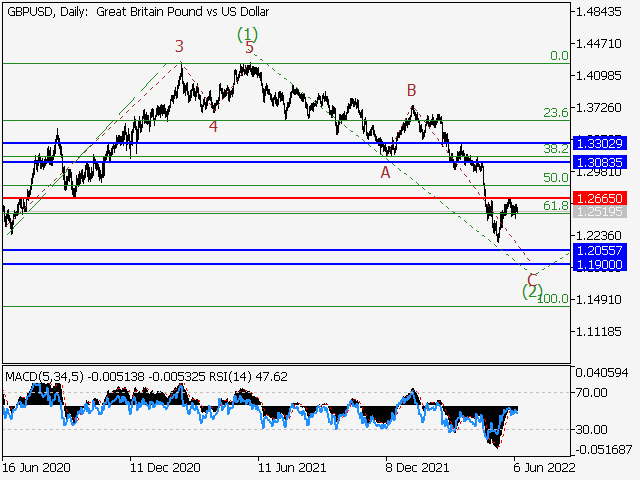Click the 1.14910 price axis value
The image size is (640, 480).
tap(599, 300)
